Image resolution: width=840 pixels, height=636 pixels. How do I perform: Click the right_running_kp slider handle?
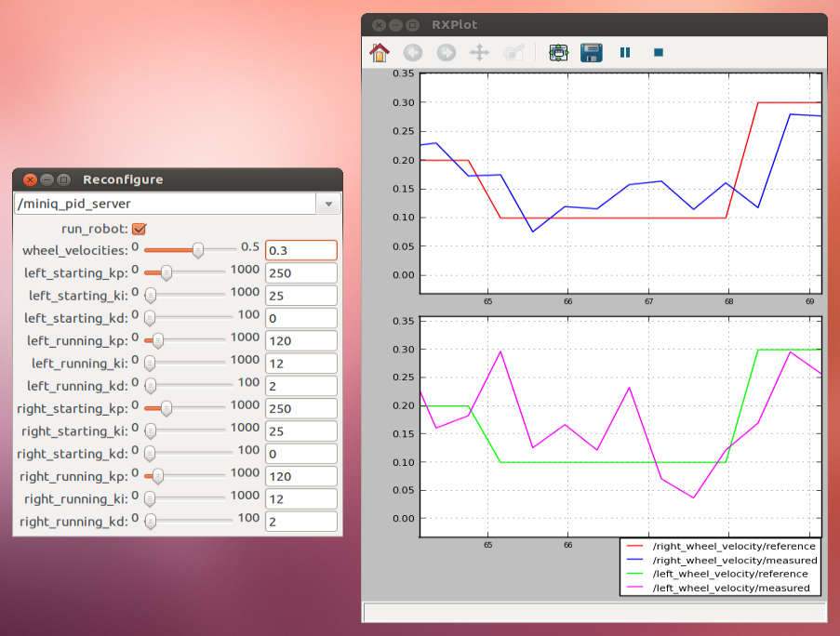(157, 476)
